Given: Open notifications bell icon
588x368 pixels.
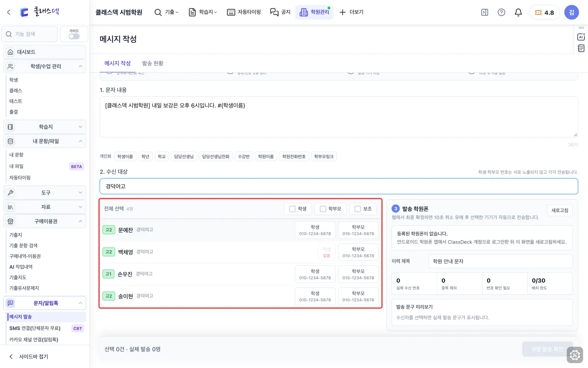Looking at the screenshot, I should click(518, 12).
